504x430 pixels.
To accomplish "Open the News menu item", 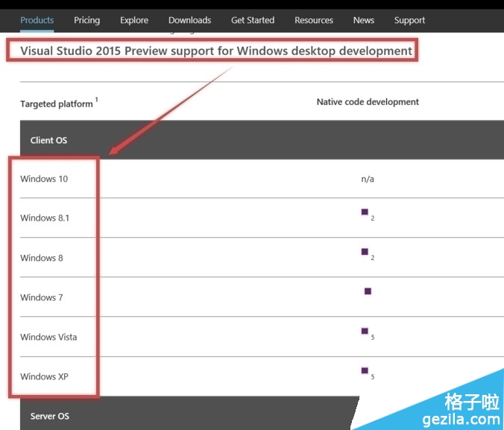I will click(364, 20).
